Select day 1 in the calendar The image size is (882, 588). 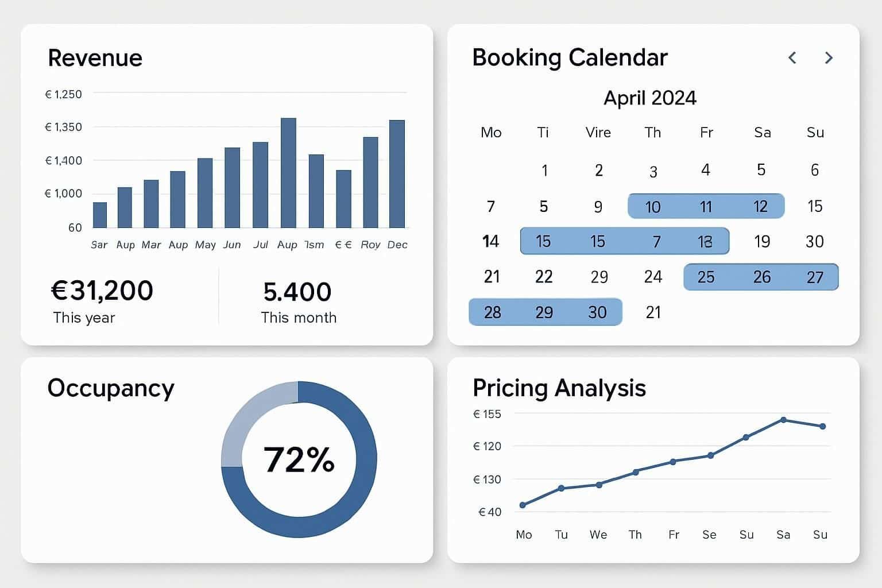click(x=544, y=171)
